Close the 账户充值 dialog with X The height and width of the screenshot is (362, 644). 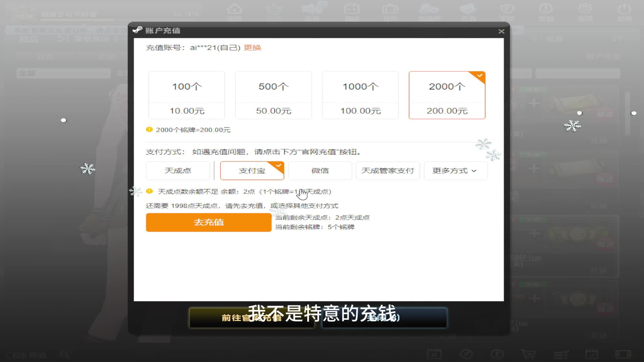[501, 31]
